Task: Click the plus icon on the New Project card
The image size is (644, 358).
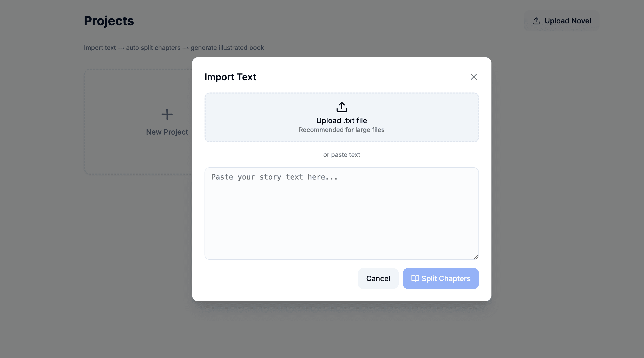Action: (167, 114)
